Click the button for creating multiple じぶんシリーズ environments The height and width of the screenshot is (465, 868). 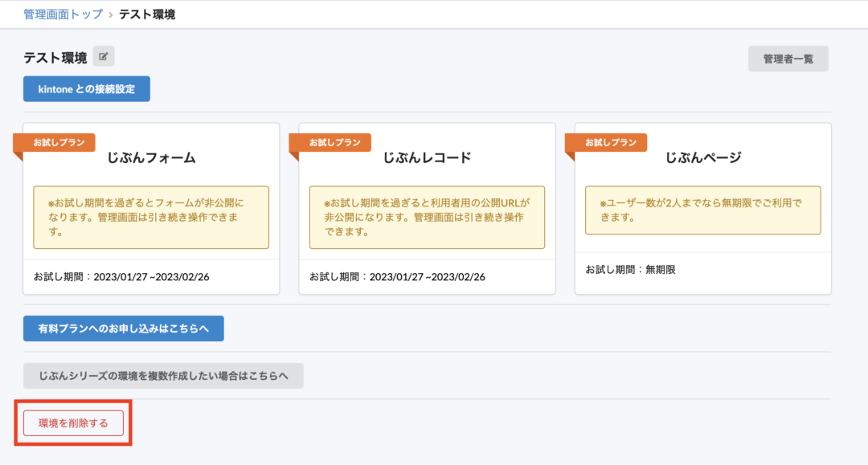163,375
